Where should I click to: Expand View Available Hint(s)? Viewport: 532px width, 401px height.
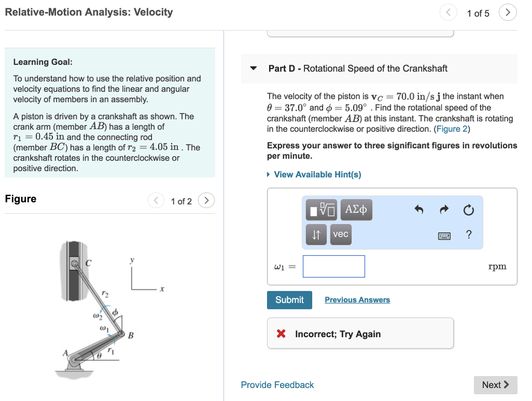pos(317,174)
